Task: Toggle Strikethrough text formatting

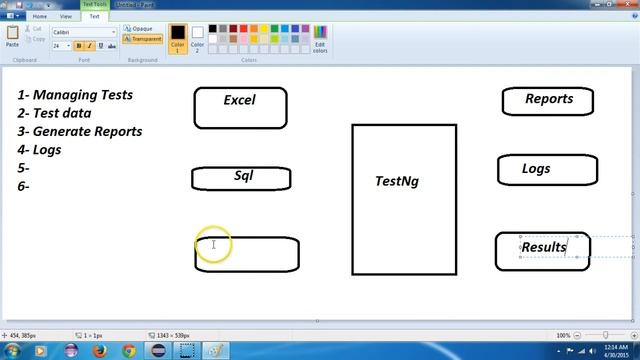Action: [112, 46]
